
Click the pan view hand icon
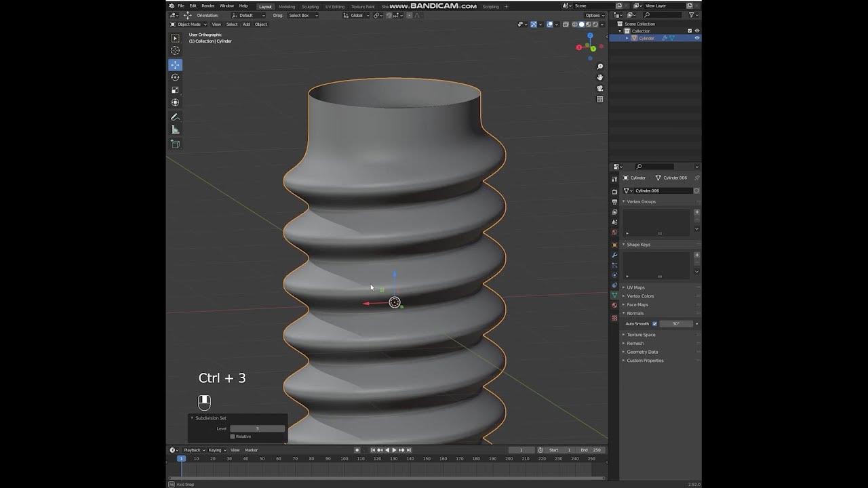coord(599,77)
